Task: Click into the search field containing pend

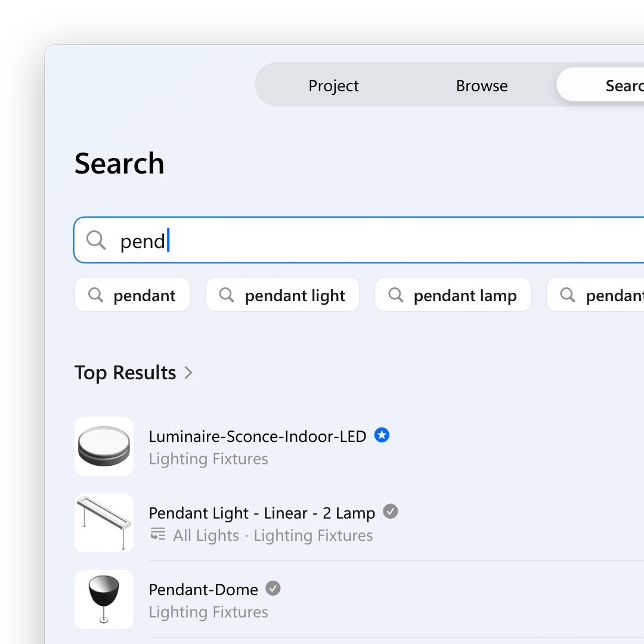Action: (359, 240)
